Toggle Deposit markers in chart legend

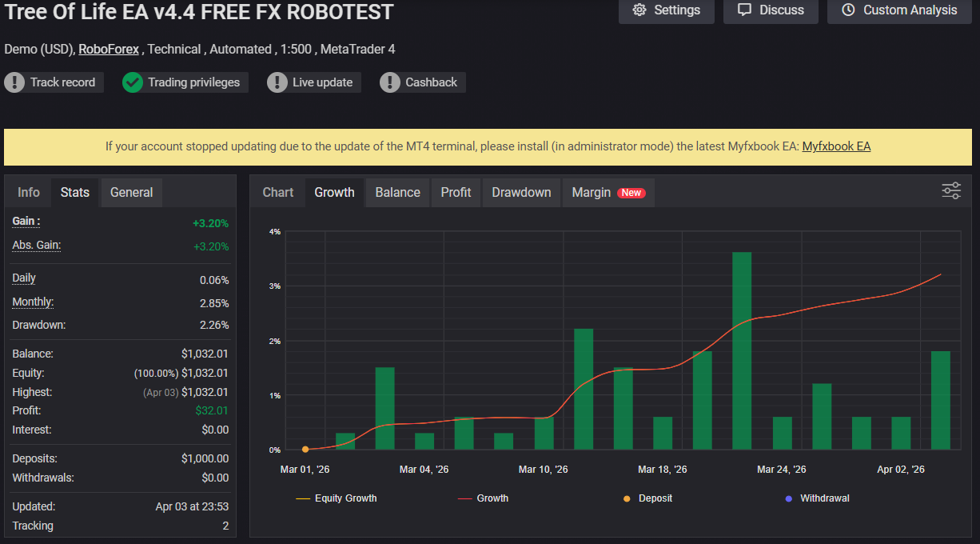pos(647,498)
